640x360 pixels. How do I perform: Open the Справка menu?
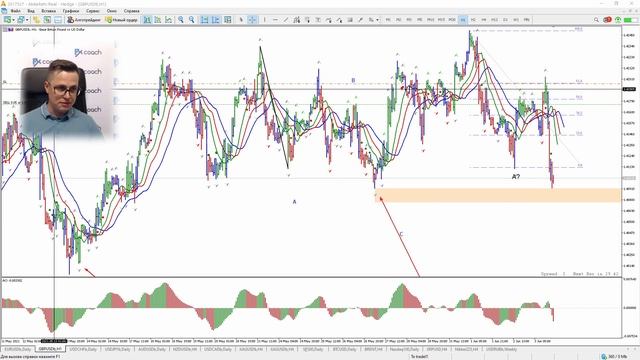(131, 11)
